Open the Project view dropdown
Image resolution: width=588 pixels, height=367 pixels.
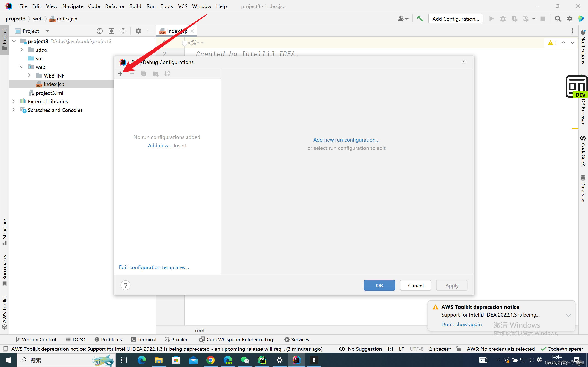(x=47, y=31)
